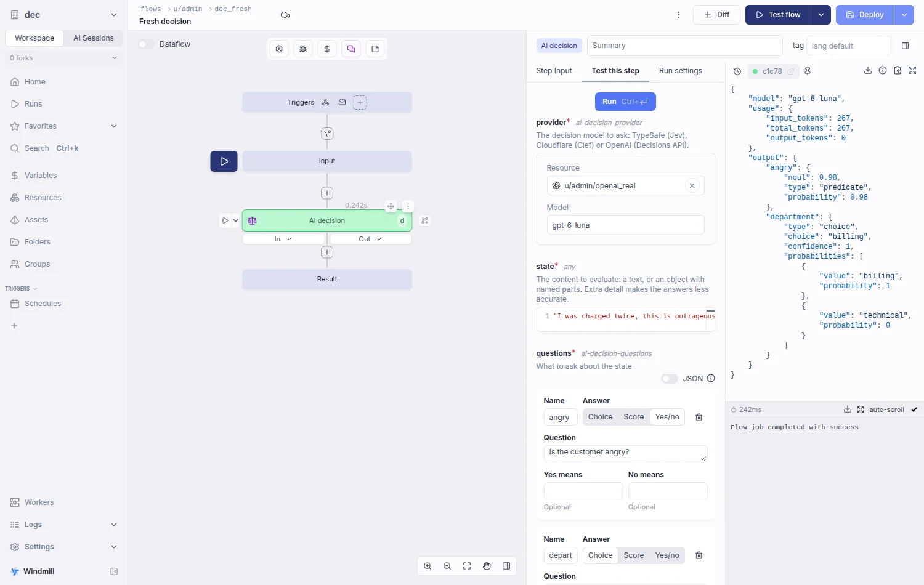
Task: Delete the angry question
Action: tap(699, 417)
